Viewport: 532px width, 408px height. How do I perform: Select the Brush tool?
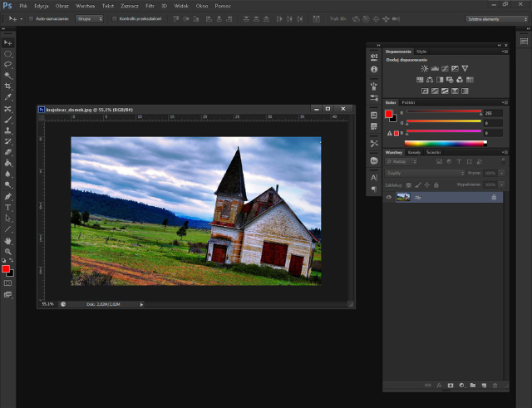7,120
